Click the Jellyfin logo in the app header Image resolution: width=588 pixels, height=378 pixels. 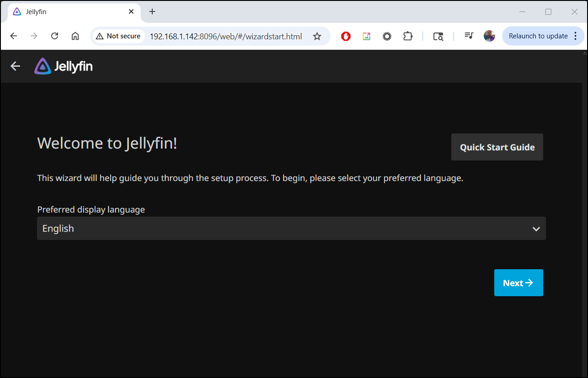point(64,66)
